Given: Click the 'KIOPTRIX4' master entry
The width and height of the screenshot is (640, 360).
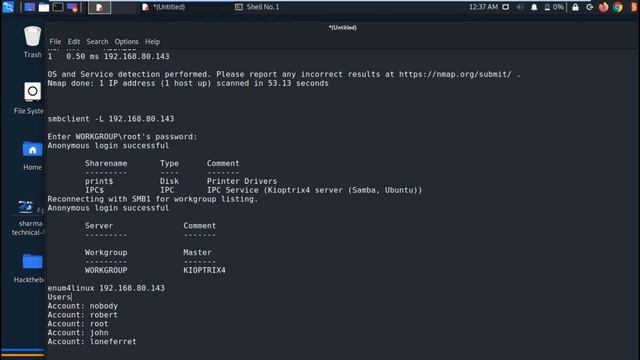Looking at the screenshot, I should (204, 270).
